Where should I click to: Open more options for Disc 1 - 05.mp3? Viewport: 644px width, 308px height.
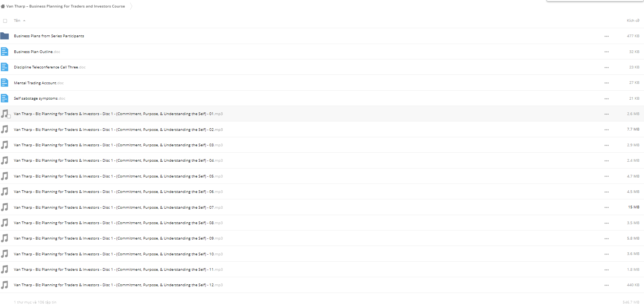click(606, 176)
